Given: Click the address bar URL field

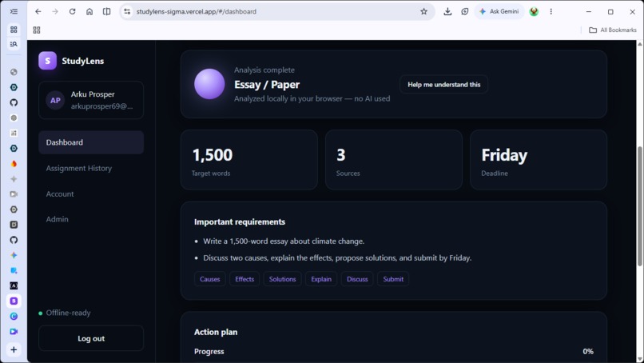Looking at the screenshot, I should coord(275,11).
